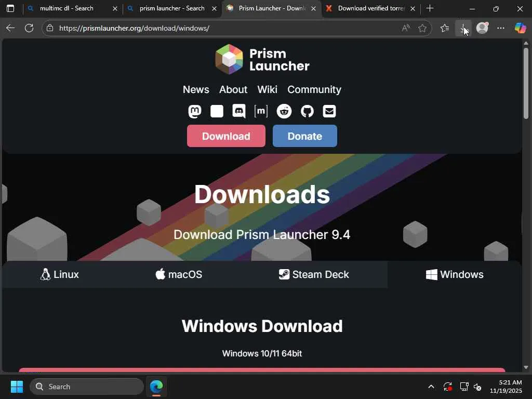
Task: Click the Prism Launcher logo
Action: (x=262, y=59)
